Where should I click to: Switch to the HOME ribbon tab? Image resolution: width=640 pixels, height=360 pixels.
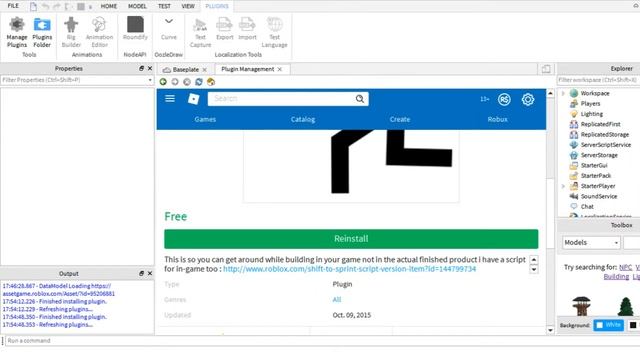pyautogui.click(x=109, y=6)
